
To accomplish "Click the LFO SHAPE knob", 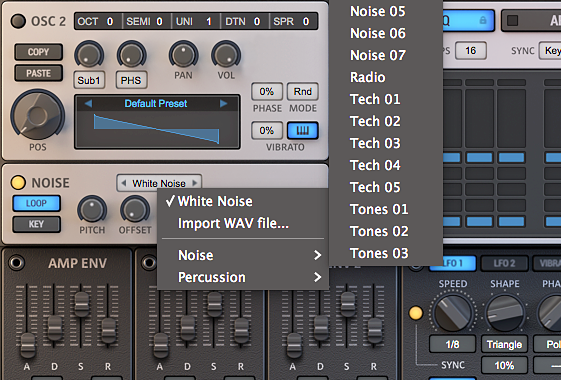I will (504, 312).
